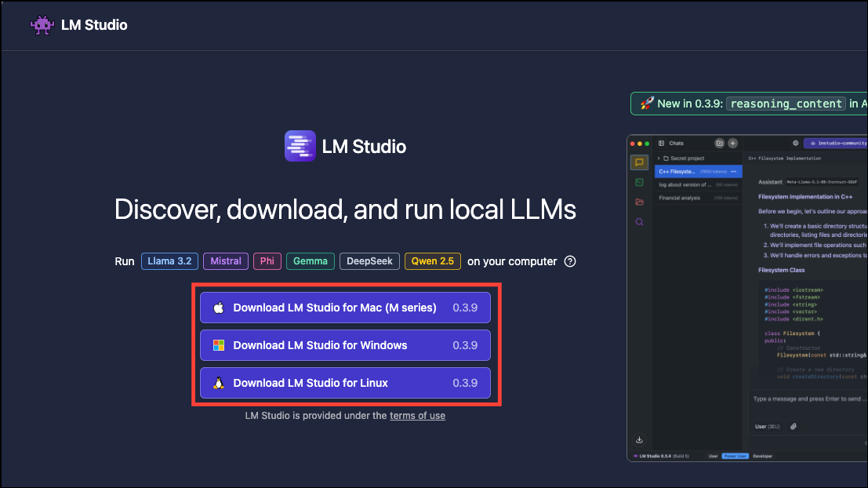Open the three-dot menu on C++ Filesystem chat
Screen dimensions: 868x488
[x=733, y=172]
